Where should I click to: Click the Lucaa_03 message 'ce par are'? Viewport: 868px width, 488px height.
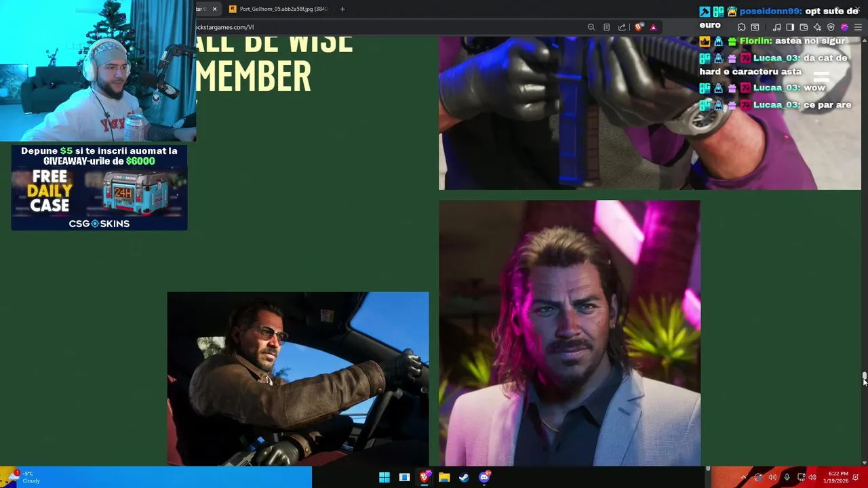tap(775, 105)
